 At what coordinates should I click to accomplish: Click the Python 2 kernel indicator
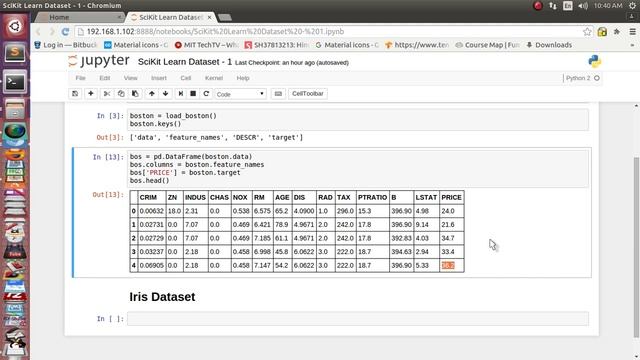[582, 78]
